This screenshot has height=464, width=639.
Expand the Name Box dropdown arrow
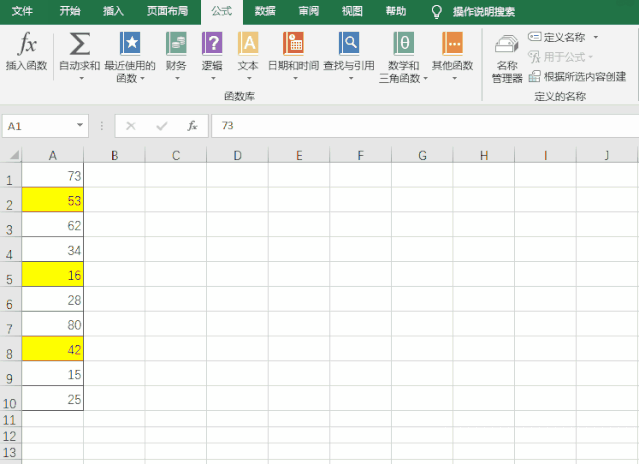click(x=80, y=125)
